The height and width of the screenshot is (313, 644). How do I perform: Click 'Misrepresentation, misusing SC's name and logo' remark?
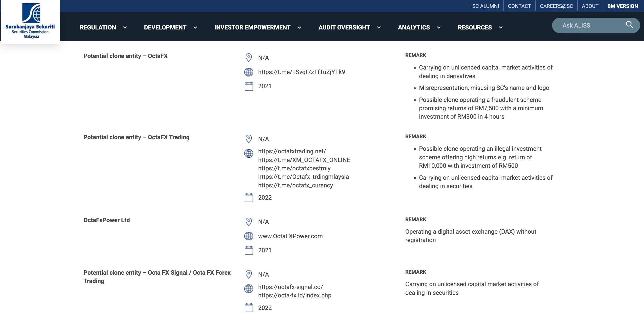[484, 88]
